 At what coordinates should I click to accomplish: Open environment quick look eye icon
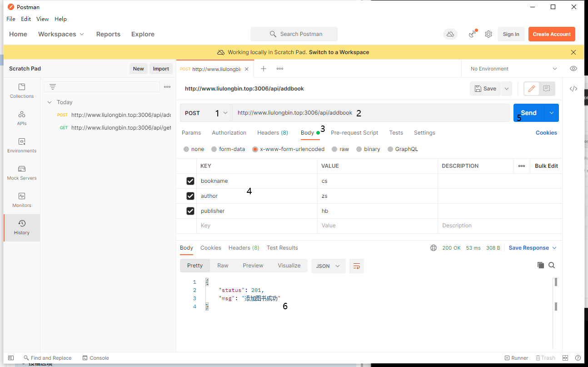pos(573,69)
